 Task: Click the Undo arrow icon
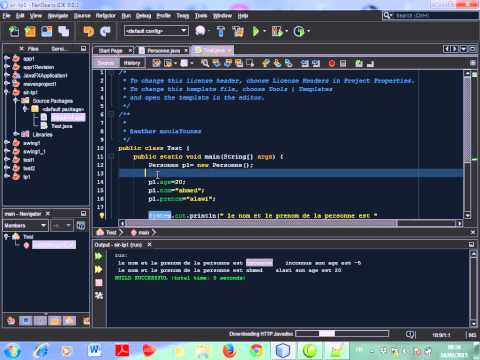[89, 31]
